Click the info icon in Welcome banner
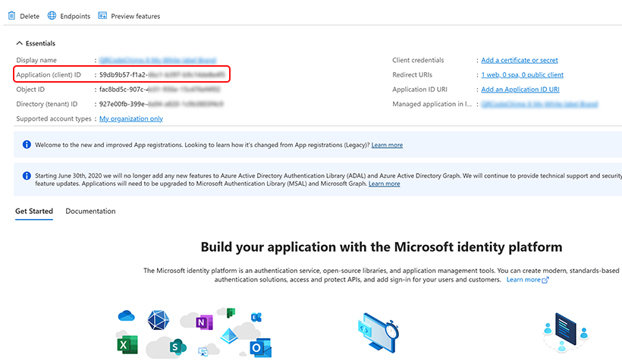The height and width of the screenshot is (364, 622). [x=27, y=145]
